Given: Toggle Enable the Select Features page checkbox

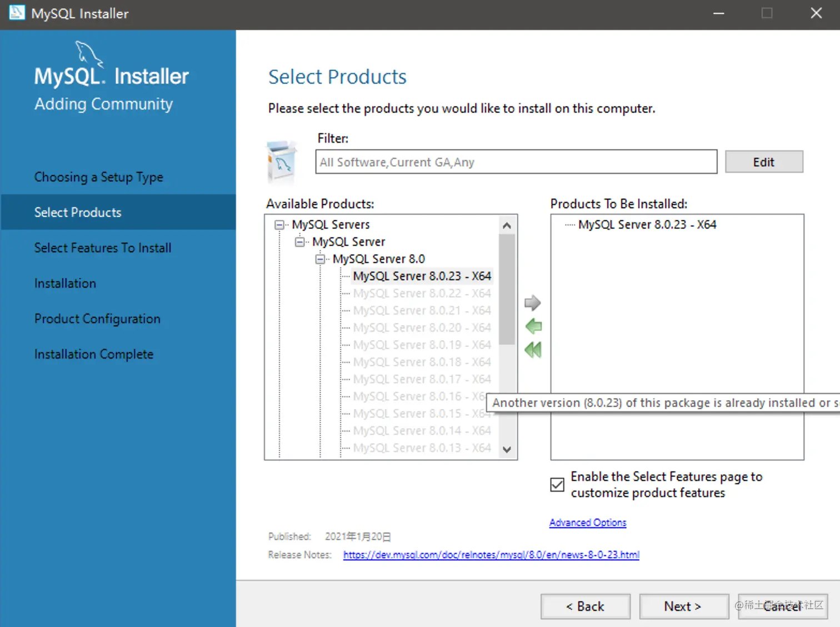Looking at the screenshot, I should (x=557, y=485).
